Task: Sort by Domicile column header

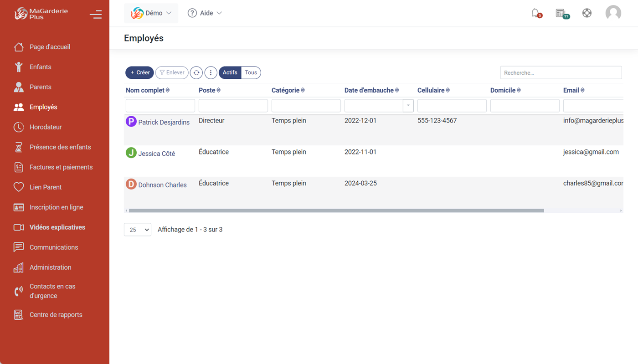Action: coord(505,90)
